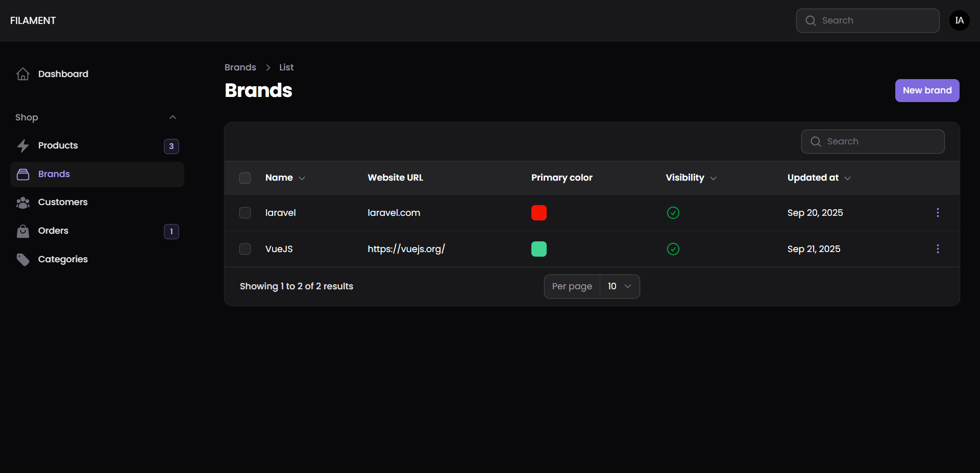Click the Categories tag icon
The height and width of the screenshot is (473, 980).
click(x=23, y=260)
